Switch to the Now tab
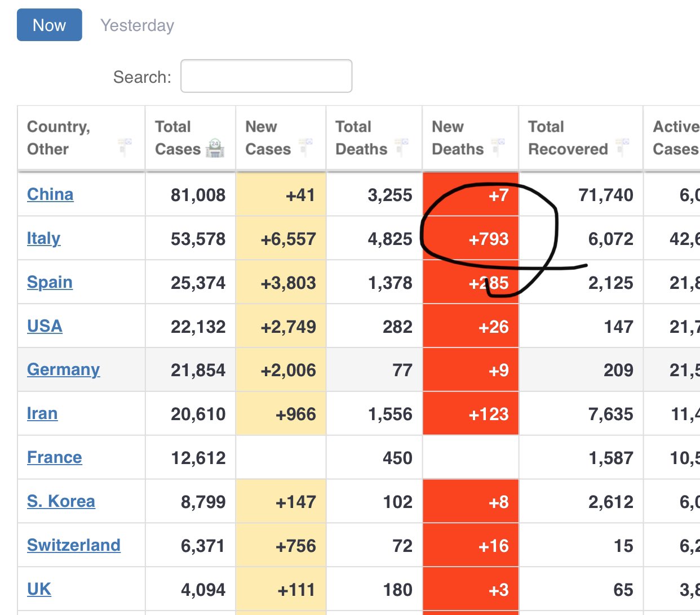700x615 pixels. [x=50, y=25]
